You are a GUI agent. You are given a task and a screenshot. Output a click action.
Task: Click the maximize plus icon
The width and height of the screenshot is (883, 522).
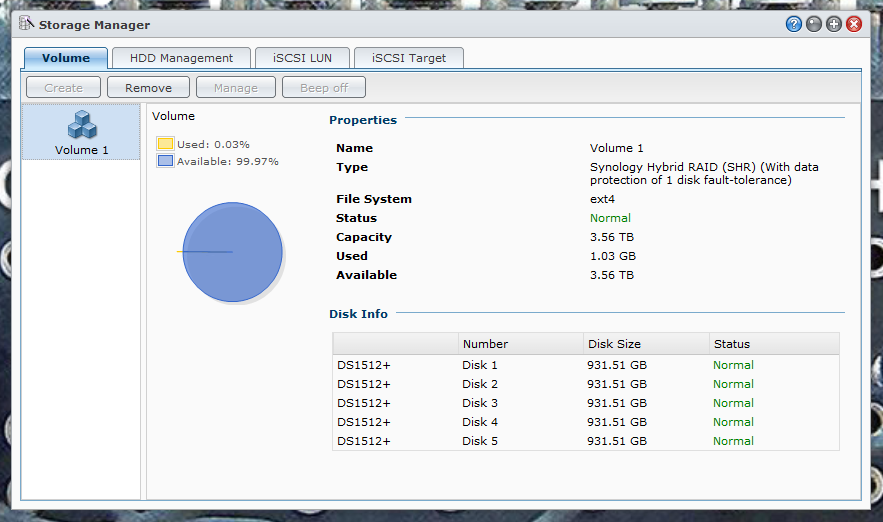click(x=834, y=24)
